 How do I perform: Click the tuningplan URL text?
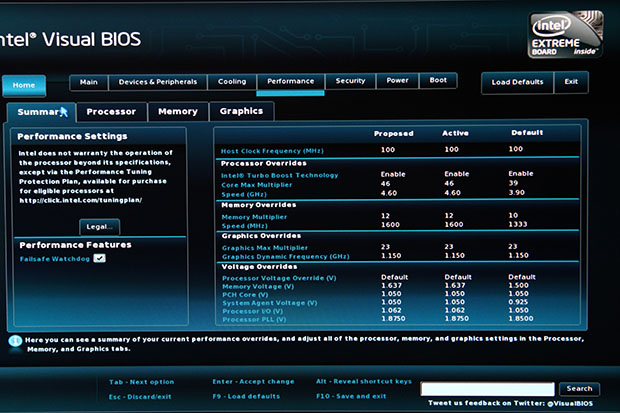pyautogui.click(x=80, y=200)
